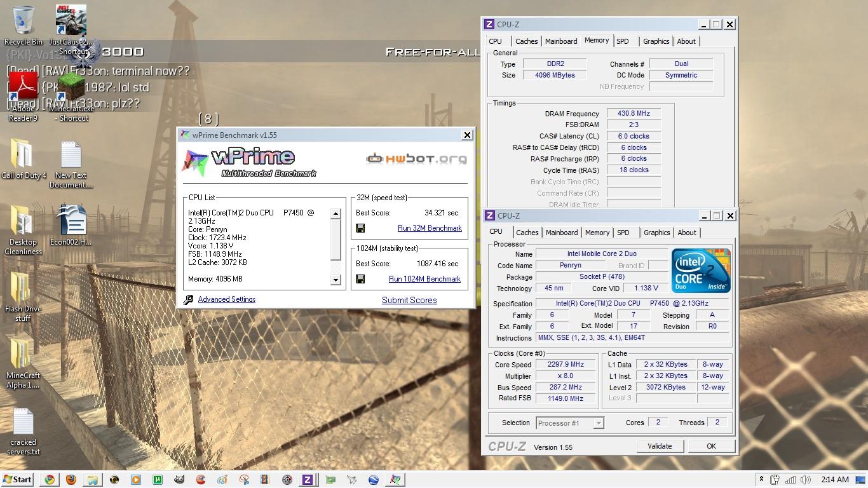Switch to Graphics tab in upper CPU-Z window
This screenshot has height=488, width=868.
(x=656, y=41)
